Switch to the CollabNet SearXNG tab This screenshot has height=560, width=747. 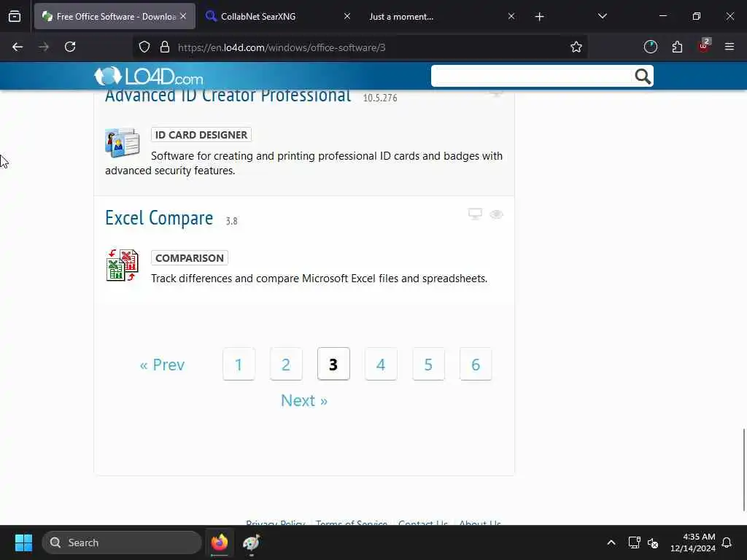coord(279,17)
